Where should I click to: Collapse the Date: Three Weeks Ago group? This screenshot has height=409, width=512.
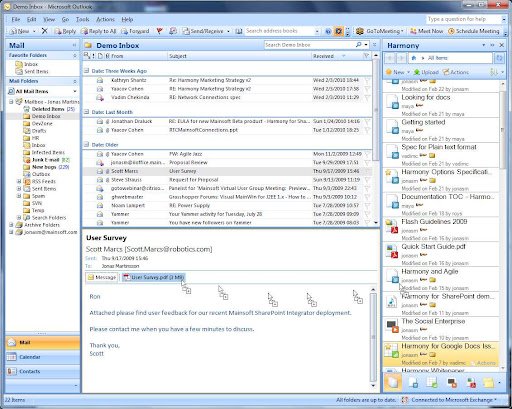click(87, 71)
